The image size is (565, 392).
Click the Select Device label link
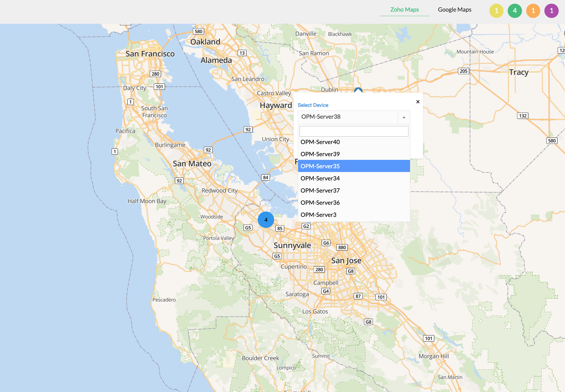tap(313, 105)
